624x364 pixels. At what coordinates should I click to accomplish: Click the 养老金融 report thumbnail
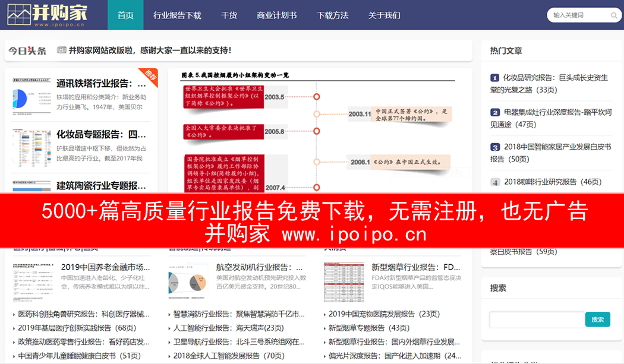[x=33, y=281]
